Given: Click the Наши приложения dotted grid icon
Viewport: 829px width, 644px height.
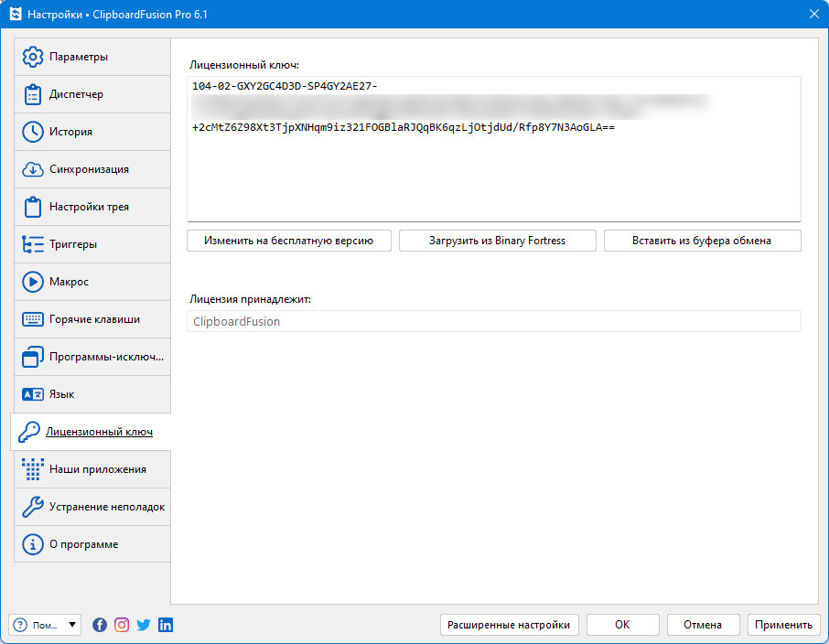Looking at the screenshot, I should point(33,469).
